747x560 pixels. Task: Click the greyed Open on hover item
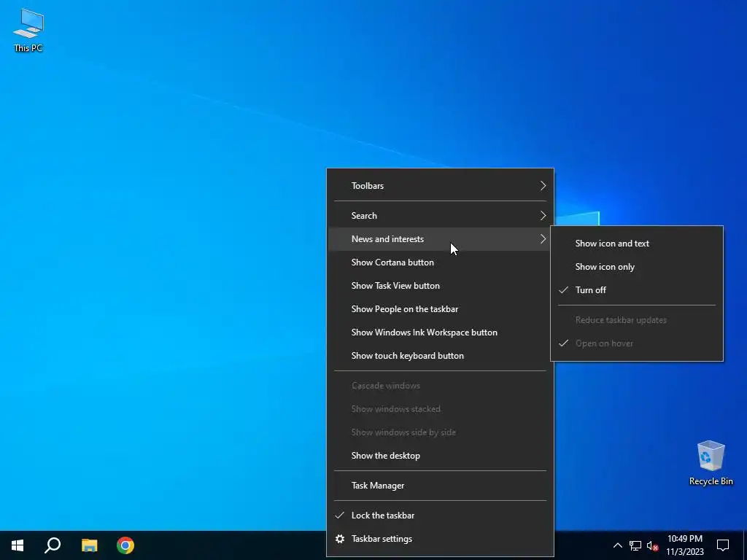click(636, 343)
